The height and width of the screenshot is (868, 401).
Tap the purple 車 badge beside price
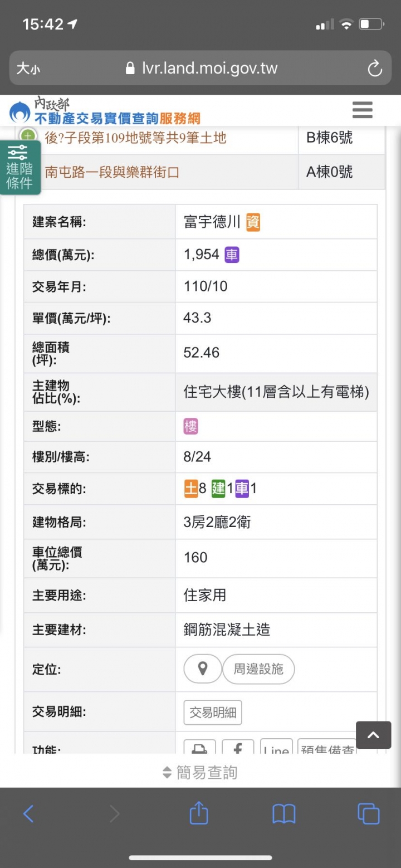point(232,255)
